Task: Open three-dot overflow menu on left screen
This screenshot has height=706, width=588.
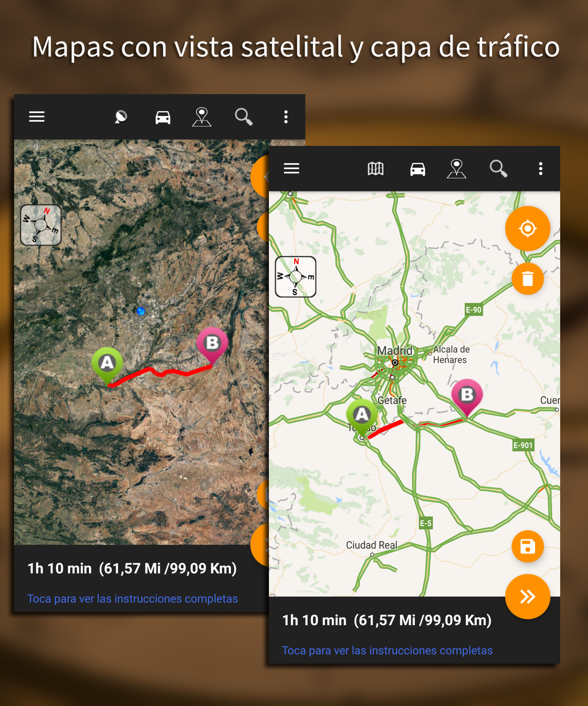Action: [x=286, y=117]
